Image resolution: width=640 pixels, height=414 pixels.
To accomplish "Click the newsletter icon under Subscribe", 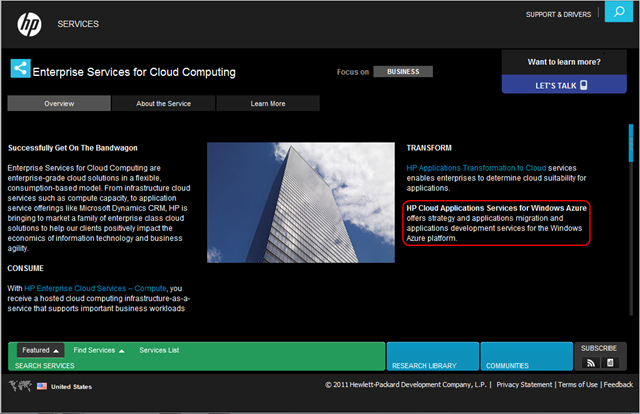I will [610, 363].
